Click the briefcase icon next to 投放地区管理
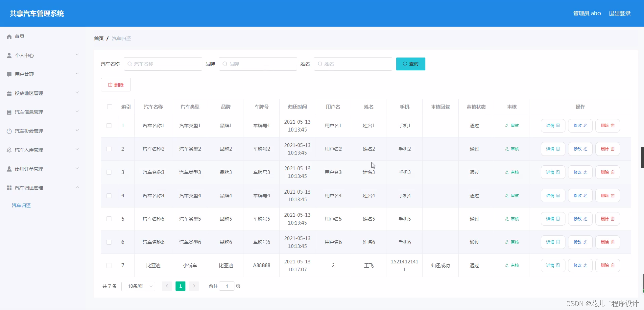The height and width of the screenshot is (310, 644). pos(9,93)
